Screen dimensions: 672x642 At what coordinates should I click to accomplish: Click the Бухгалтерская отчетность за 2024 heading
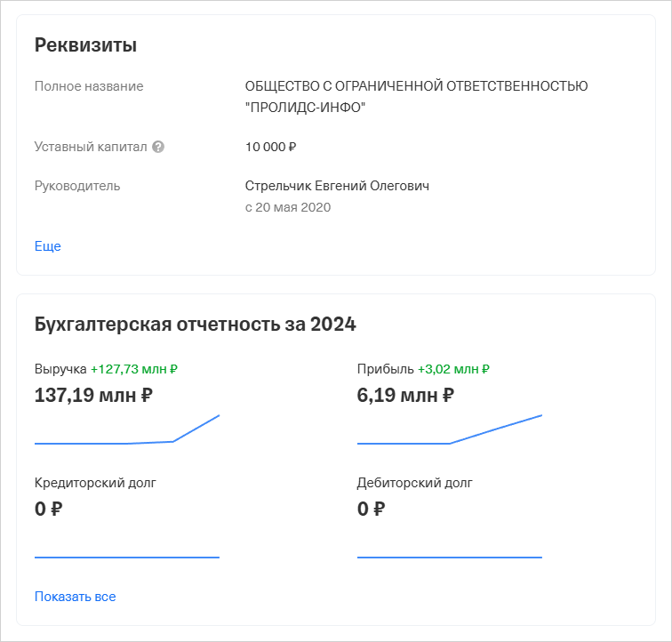coord(195,325)
